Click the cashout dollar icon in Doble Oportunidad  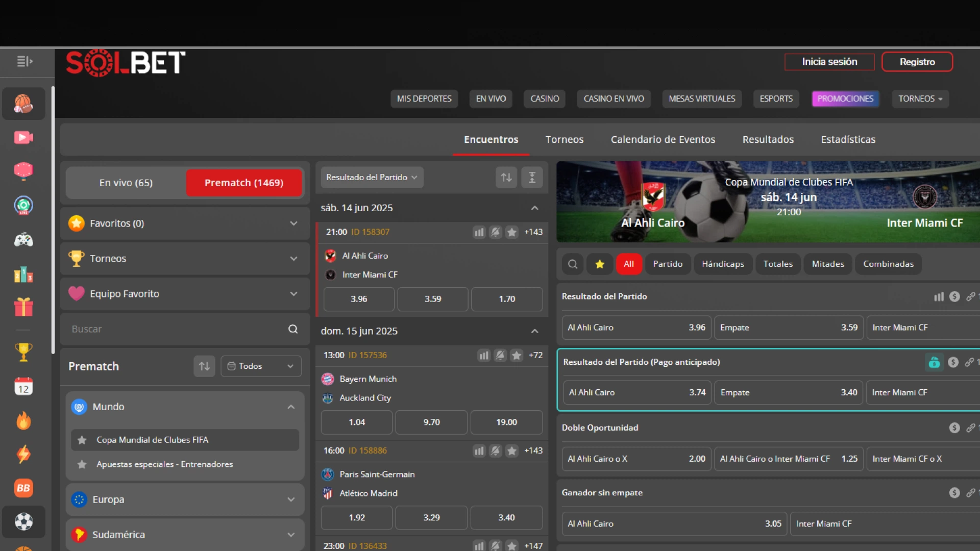click(954, 428)
